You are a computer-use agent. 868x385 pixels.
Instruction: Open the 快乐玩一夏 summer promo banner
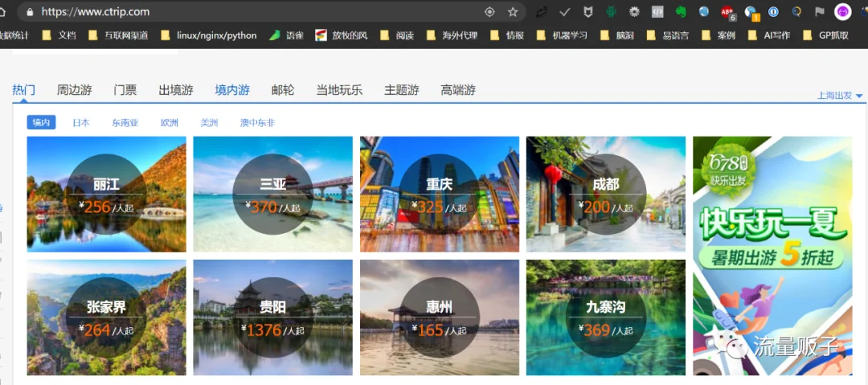[x=772, y=256]
